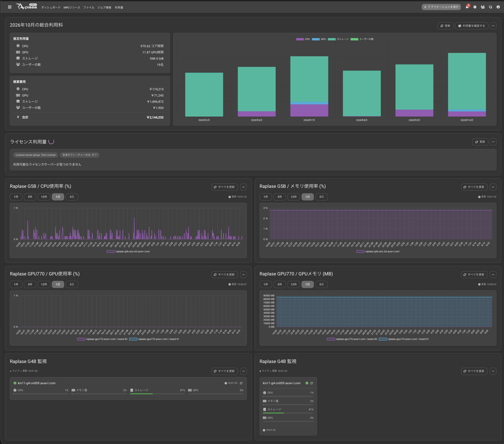The width and height of the screenshot is (504, 444).
Task: Open the support headset icon
Action: point(490,7)
